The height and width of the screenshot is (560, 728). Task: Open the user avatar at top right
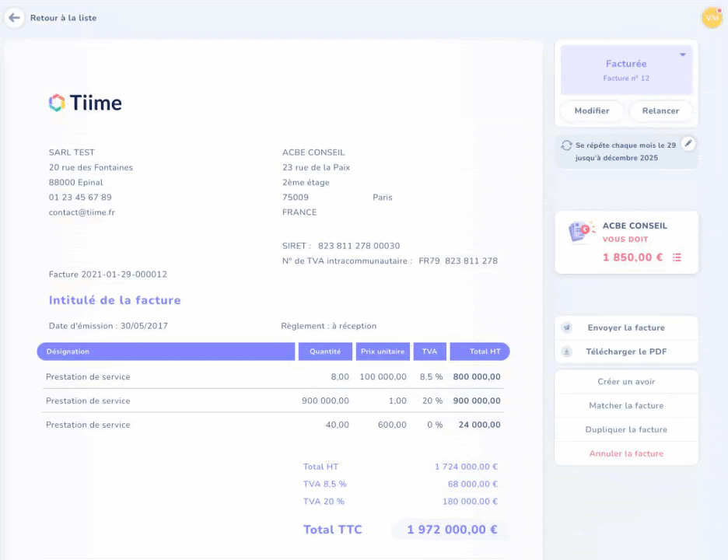(712, 18)
